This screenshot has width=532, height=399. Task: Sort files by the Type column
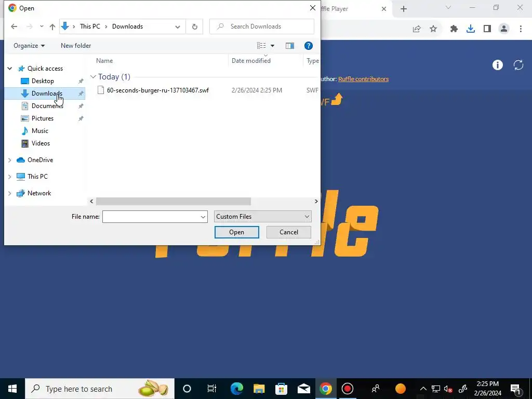(x=312, y=61)
